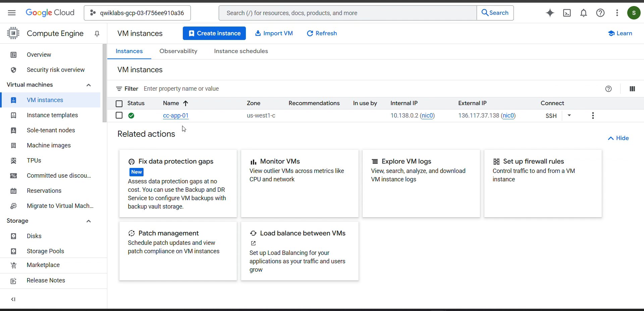The width and height of the screenshot is (644, 311).
Task: Sort by Name using the arrow icon
Action: coord(185,103)
